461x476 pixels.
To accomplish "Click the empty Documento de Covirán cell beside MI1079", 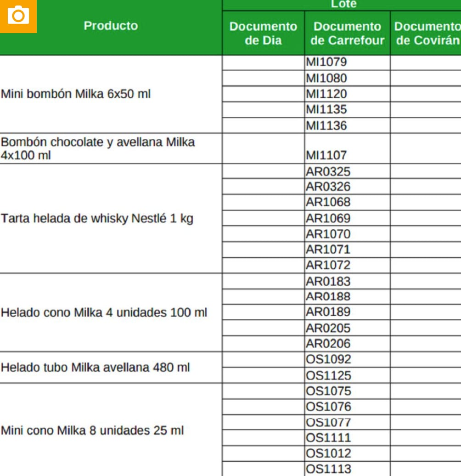I will pyautogui.click(x=428, y=62).
